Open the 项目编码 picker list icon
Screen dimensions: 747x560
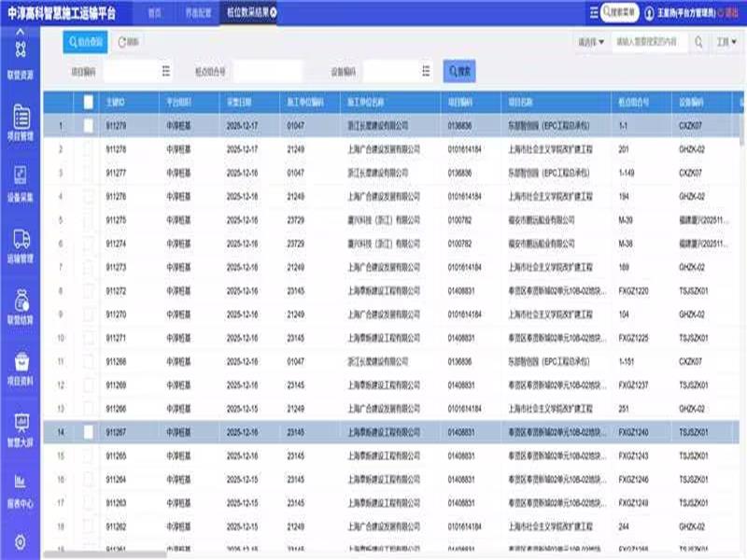[166, 71]
